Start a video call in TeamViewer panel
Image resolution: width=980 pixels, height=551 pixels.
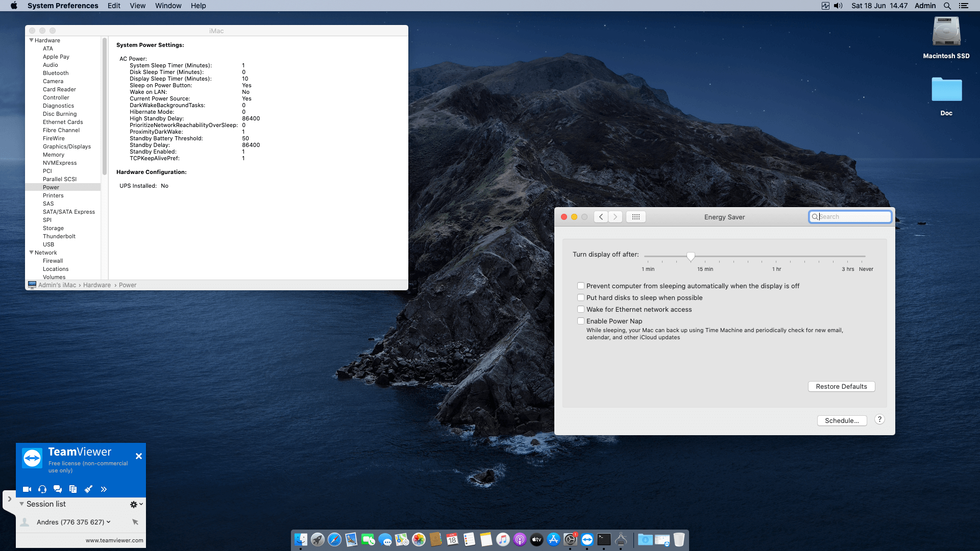(27, 489)
